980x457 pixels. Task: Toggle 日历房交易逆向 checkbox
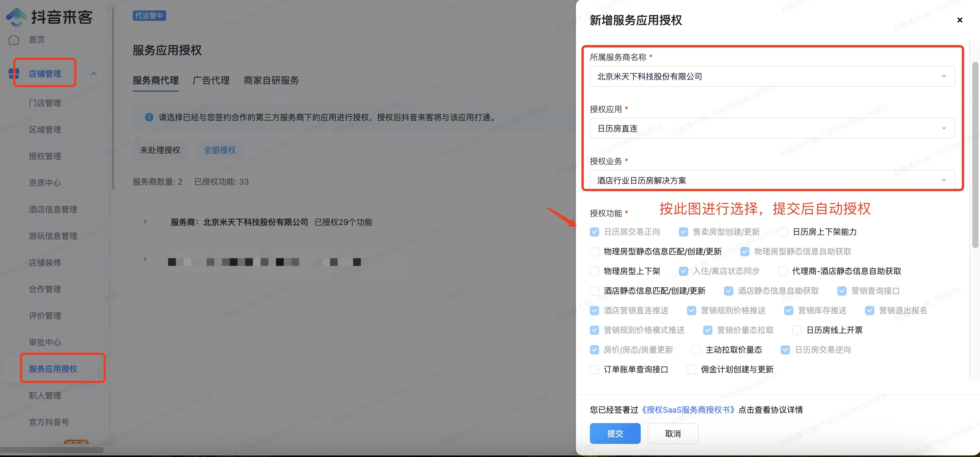click(x=785, y=350)
